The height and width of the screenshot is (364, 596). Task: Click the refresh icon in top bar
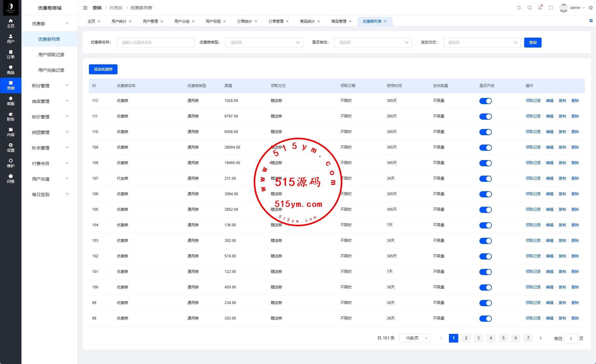pyautogui.click(x=519, y=8)
